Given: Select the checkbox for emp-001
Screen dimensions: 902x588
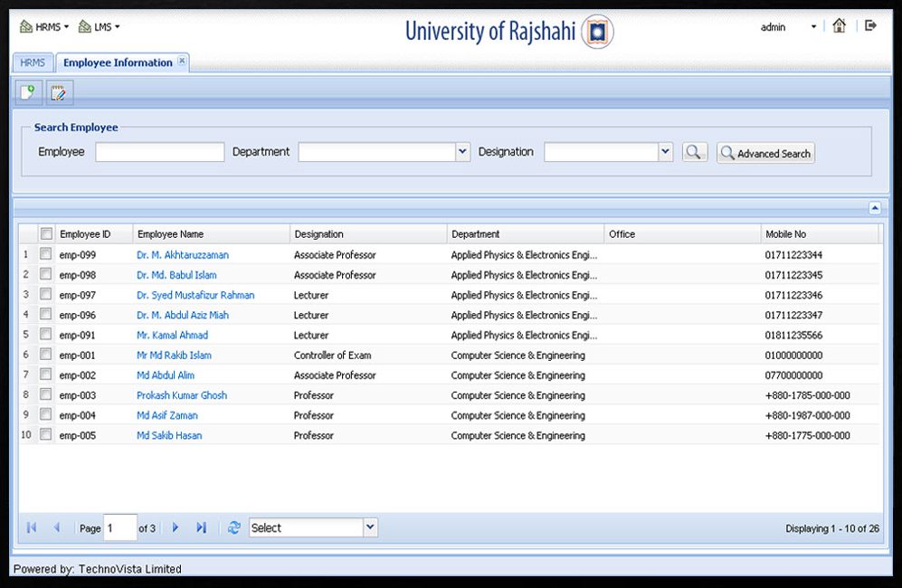Looking at the screenshot, I should [45, 355].
